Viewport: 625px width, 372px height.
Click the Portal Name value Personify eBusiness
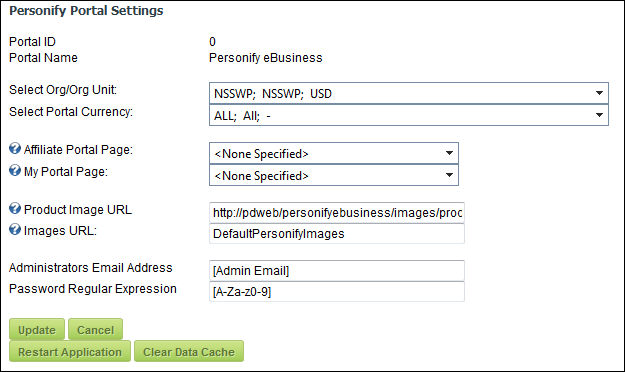coord(265,58)
